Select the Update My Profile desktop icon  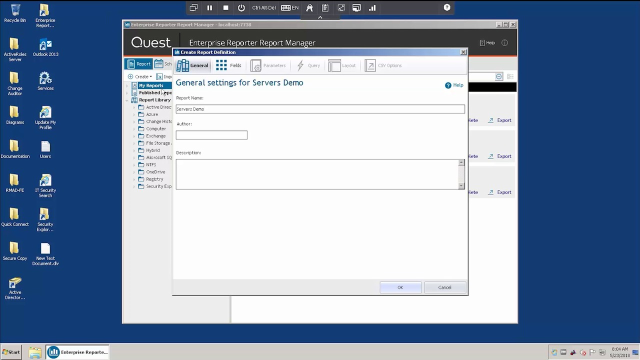pyautogui.click(x=45, y=118)
